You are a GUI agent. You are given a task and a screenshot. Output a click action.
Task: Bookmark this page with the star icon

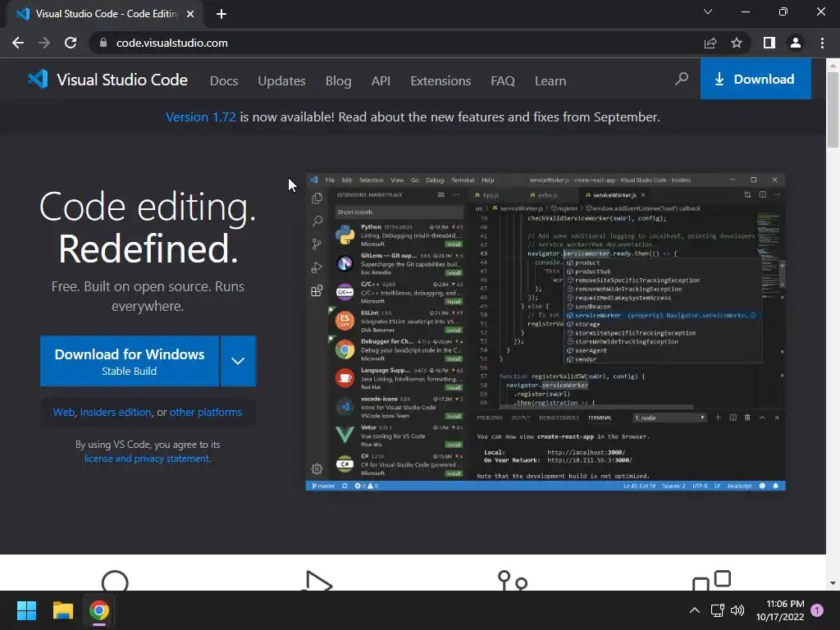click(x=737, y=43)
